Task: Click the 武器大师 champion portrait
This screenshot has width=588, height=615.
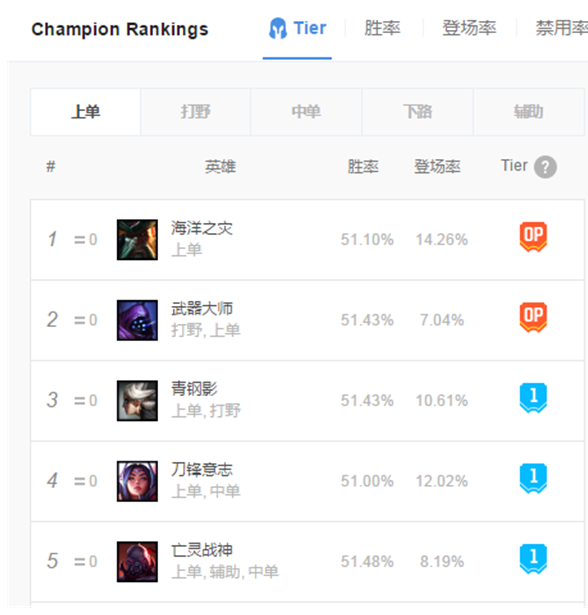Action: pos(137,320)
